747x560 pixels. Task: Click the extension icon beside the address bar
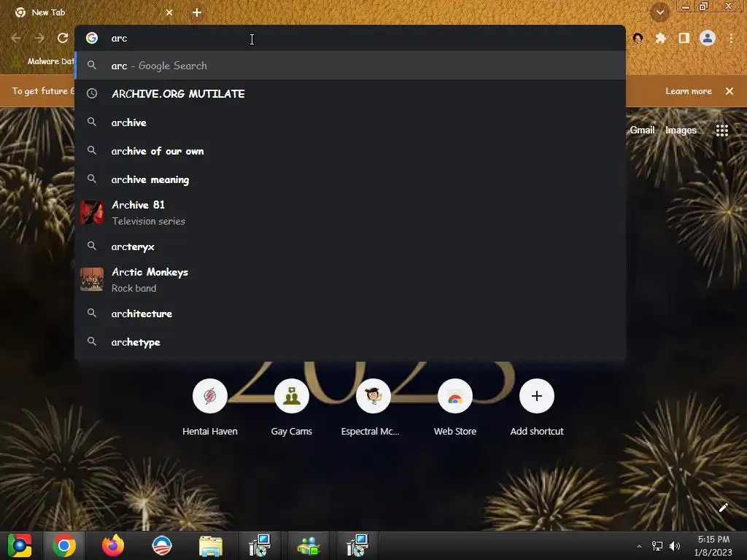(x=638, y=38)
